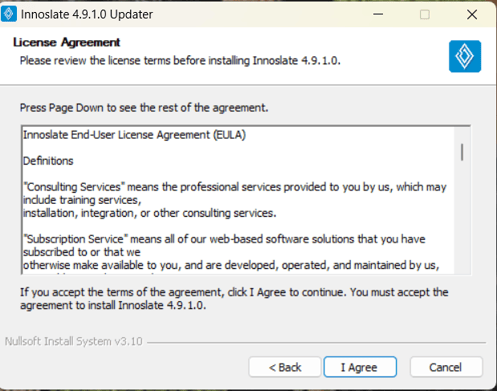
Task: Click the 'Definitions' heading in the license
Action: pyautogui.click(x=48, y=161)
